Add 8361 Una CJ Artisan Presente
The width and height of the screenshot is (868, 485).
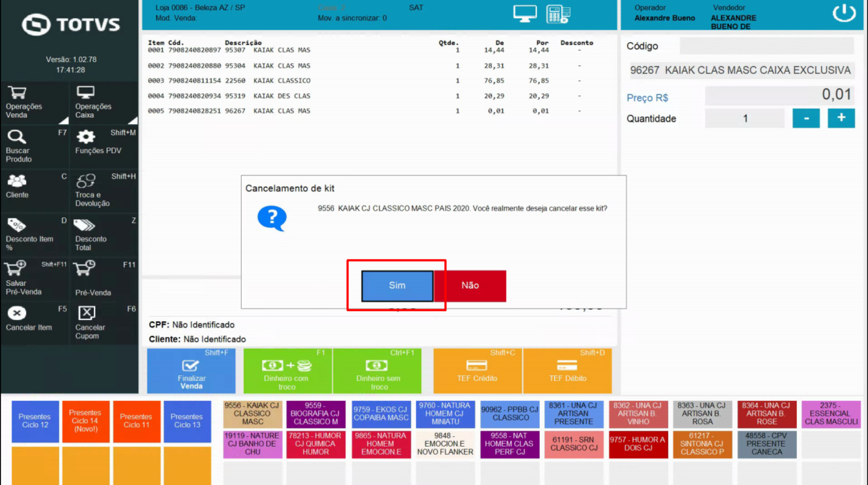tap(574, 414)
